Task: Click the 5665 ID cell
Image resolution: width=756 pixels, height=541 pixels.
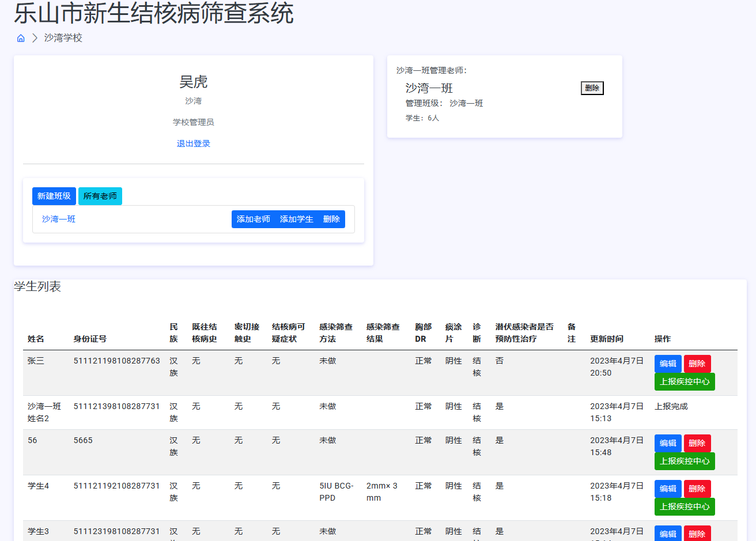Action: [83, 440]
